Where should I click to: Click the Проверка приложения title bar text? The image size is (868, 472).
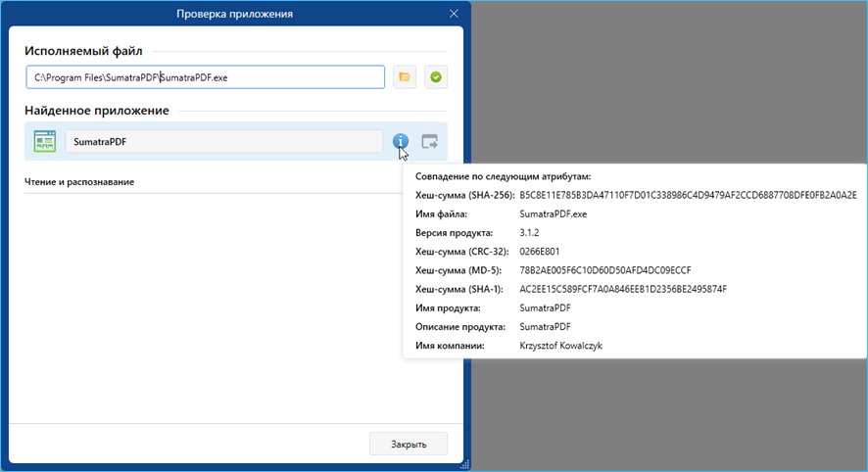point(235,14)
